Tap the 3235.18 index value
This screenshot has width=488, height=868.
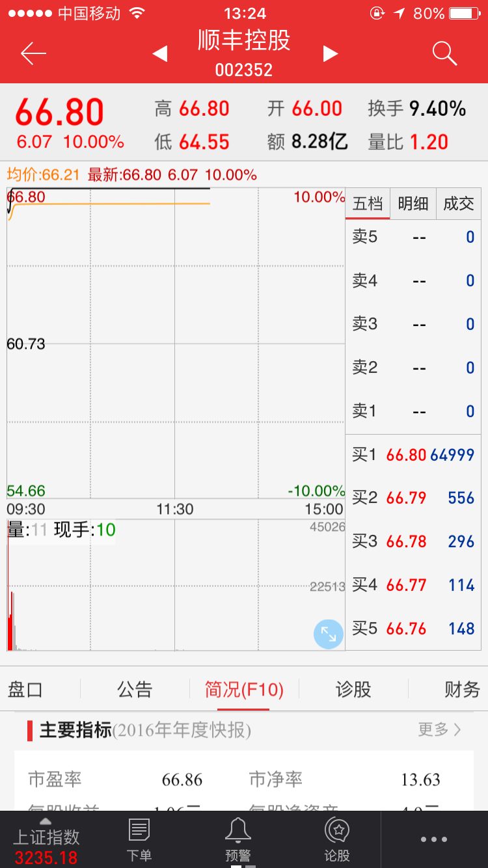[x=46, y=858]
